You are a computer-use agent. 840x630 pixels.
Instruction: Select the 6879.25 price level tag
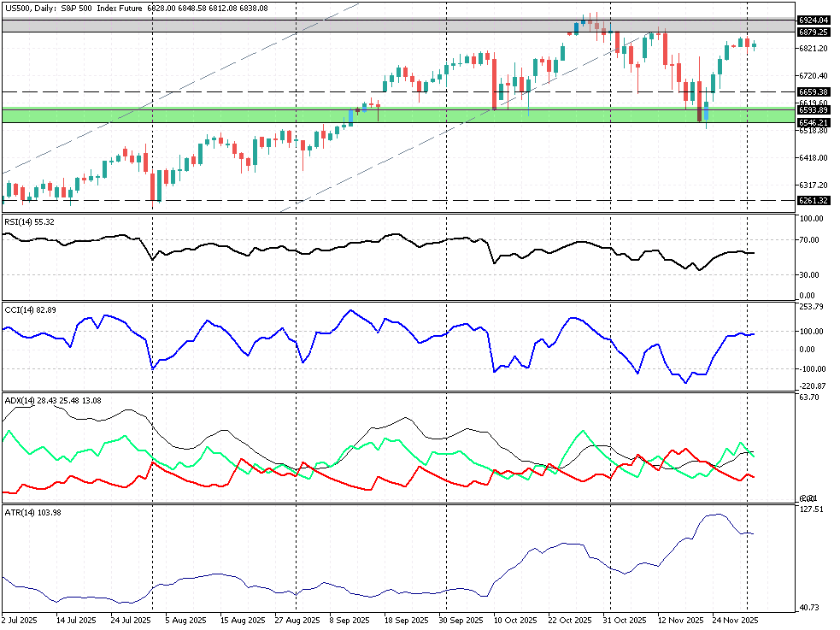tap(814, 32)
